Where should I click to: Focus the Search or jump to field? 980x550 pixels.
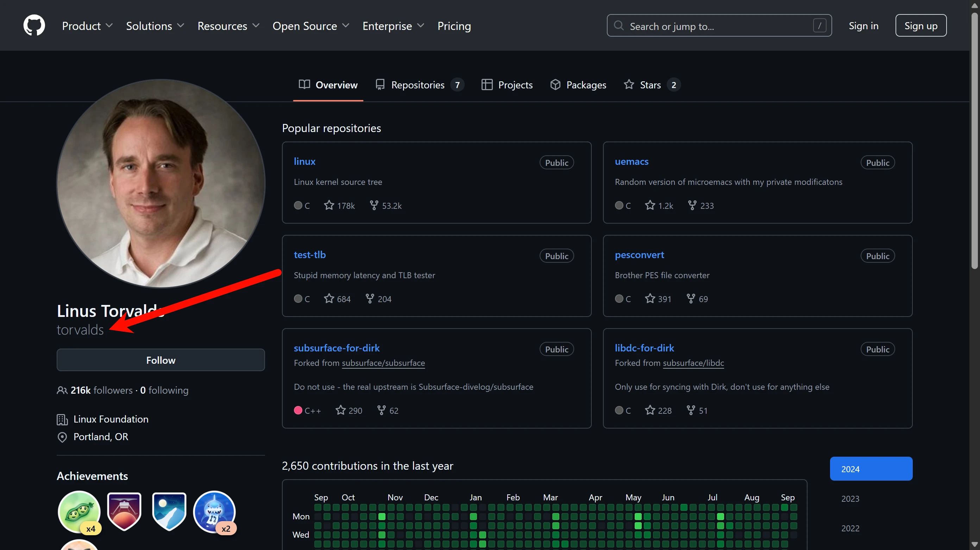719,26
